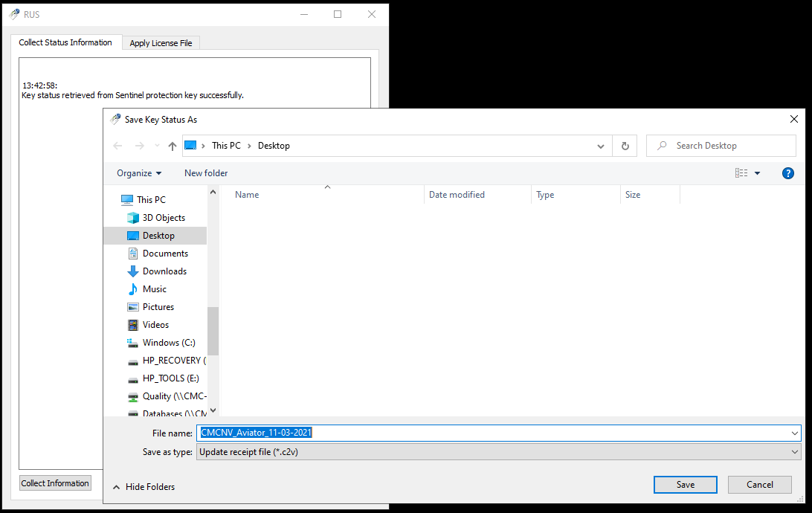Open the recent locations chevron by the Forward arrow
The width and height of the screenshot is (812, 513).
click(x=157, y=146)
